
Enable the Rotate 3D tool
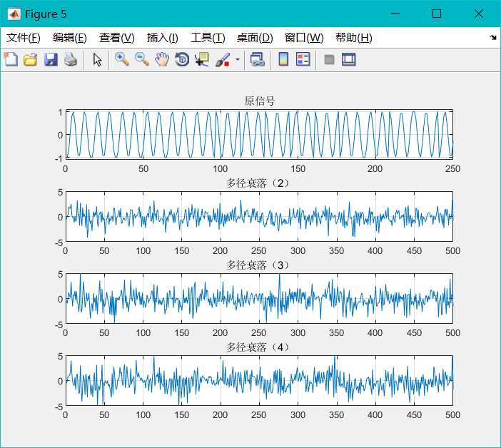tap(182, 60)
